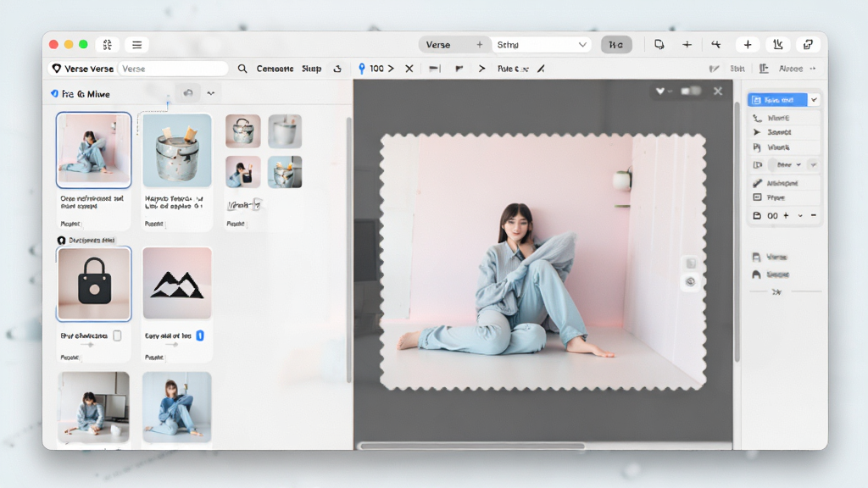This screenshot has height=488, width=868.
Task: Click the heart icon above the preview
Action: [659, 91]
